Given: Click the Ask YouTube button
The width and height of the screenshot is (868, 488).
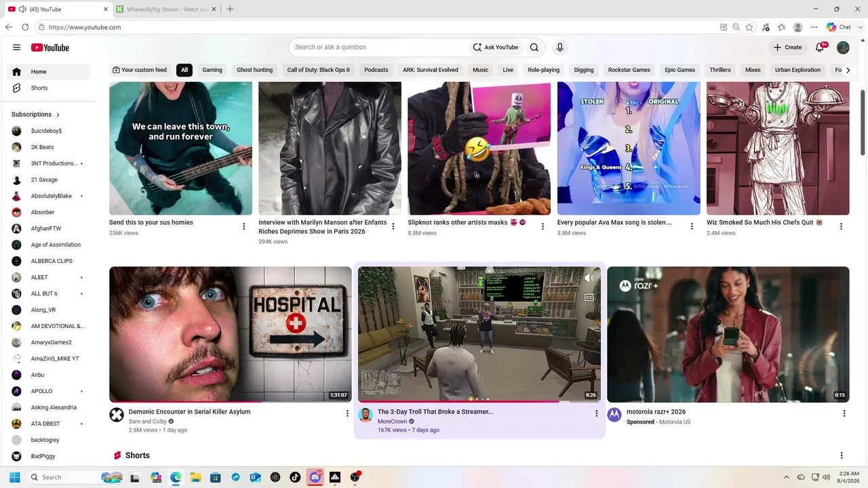Looking at the screenshot, I should tap(496, 47).
